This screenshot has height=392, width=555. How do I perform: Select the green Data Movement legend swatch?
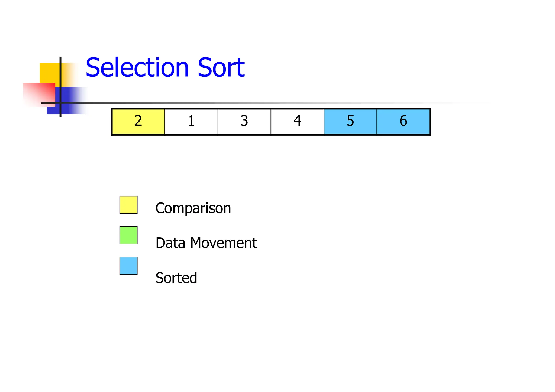click(x=128, y=235)
